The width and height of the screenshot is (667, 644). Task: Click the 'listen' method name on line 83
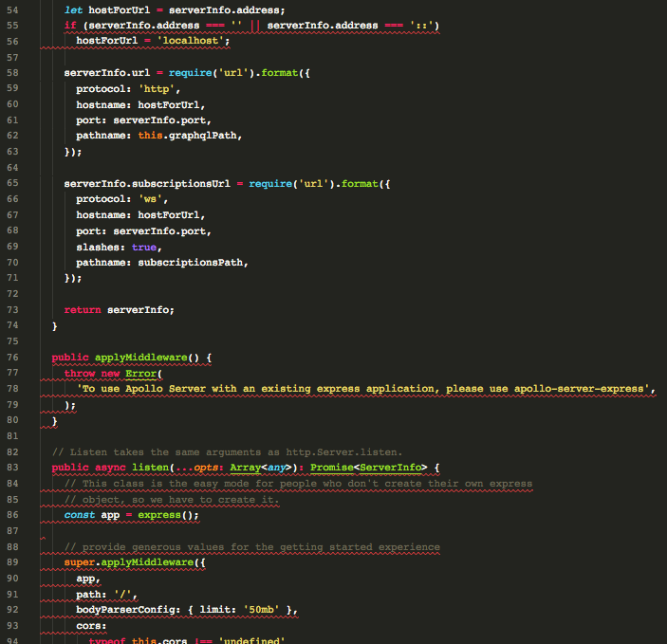(150, 468)
